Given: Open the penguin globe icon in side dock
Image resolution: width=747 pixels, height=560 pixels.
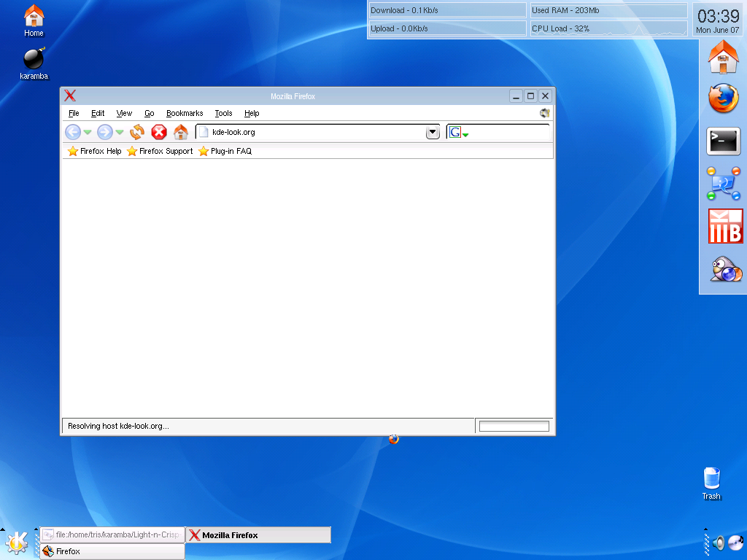Looking at the screenshot, I should (x=726, y=269).
